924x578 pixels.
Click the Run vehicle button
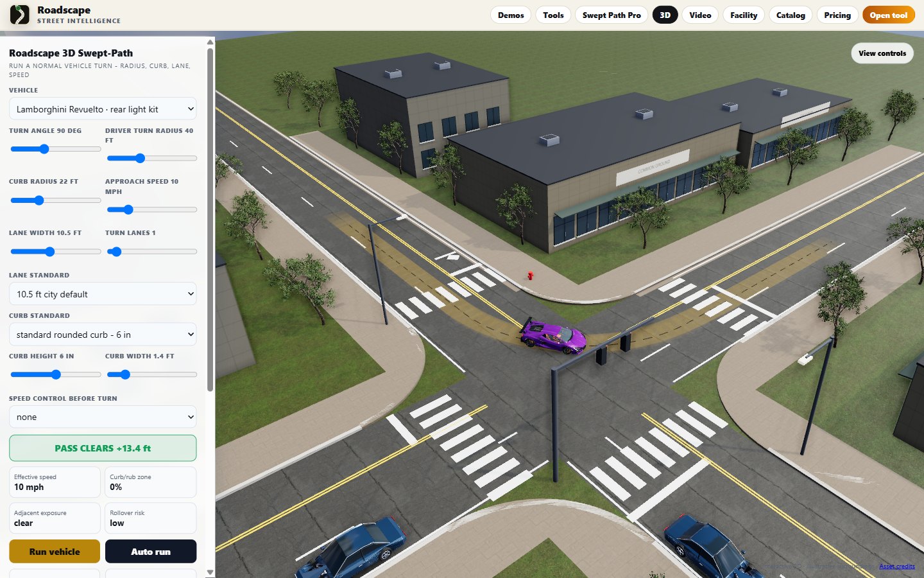pos(55,552)
